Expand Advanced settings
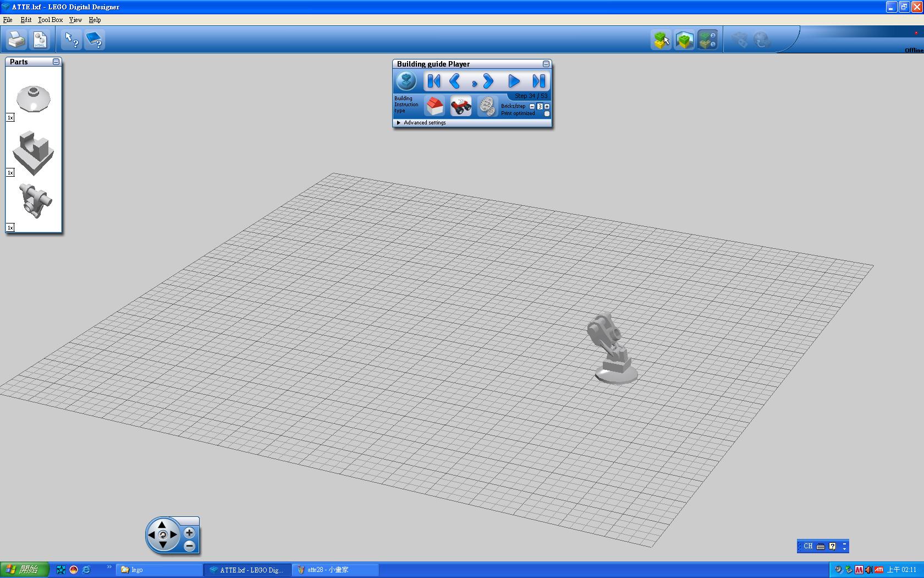The image size is (924, 578). point(421,123)
